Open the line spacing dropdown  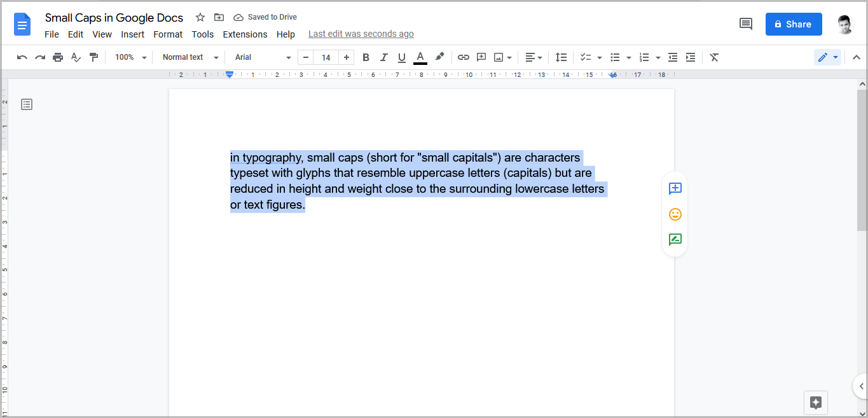[561, 57]
